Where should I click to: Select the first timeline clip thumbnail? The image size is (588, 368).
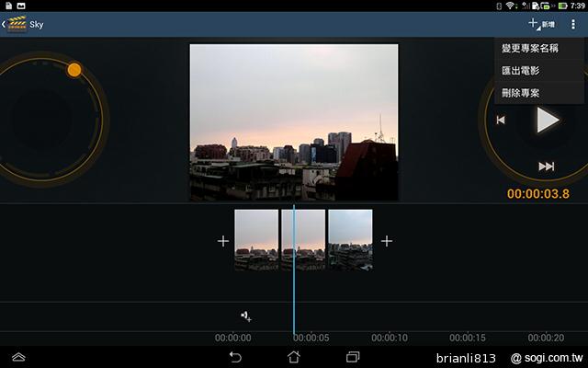pyautogui.click(x=256, y=240)
